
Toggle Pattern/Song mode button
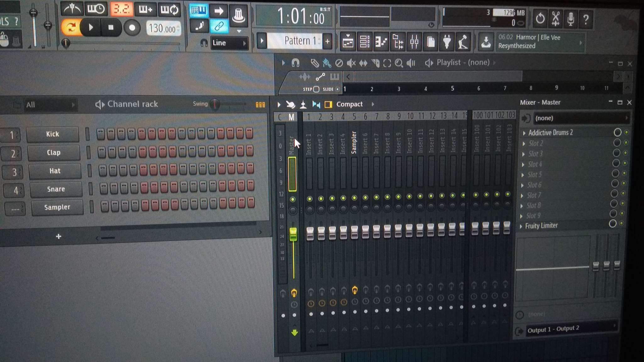tap(70, 28)
